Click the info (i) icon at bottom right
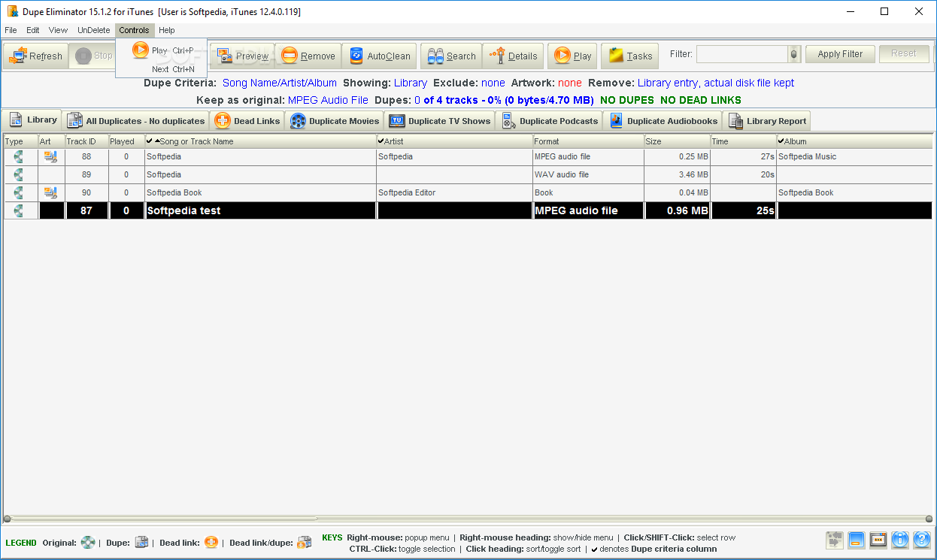 click(900, 540)
